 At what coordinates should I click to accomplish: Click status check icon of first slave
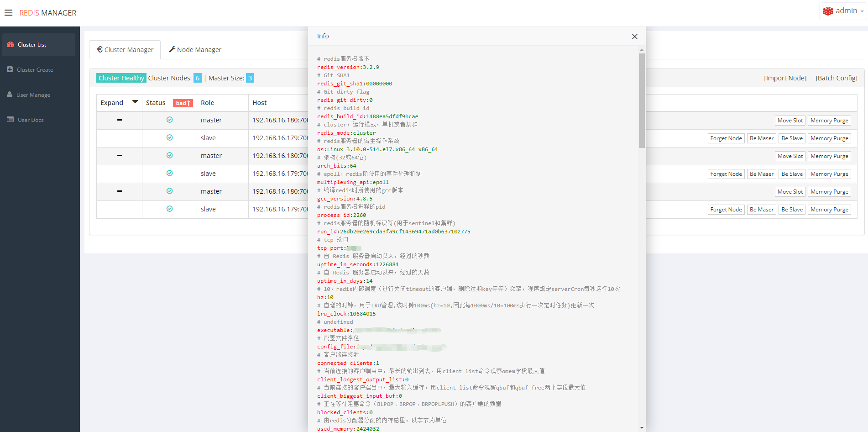170,137
